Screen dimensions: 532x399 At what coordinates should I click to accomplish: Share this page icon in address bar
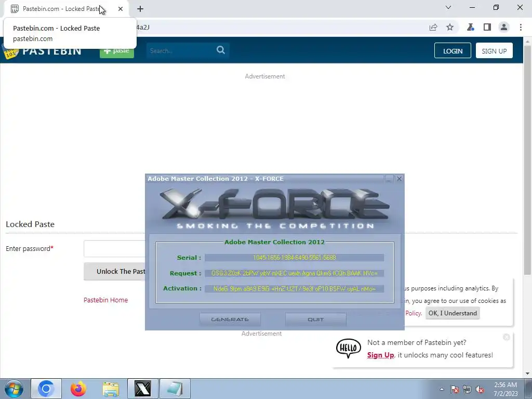point(433,28)
